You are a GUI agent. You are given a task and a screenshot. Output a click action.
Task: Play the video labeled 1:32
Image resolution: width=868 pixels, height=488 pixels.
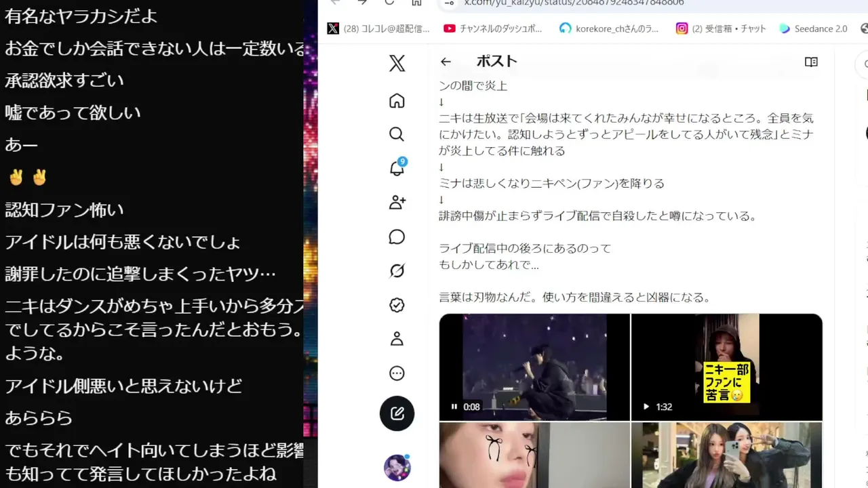pyautogui.click(x=646, y=407)
